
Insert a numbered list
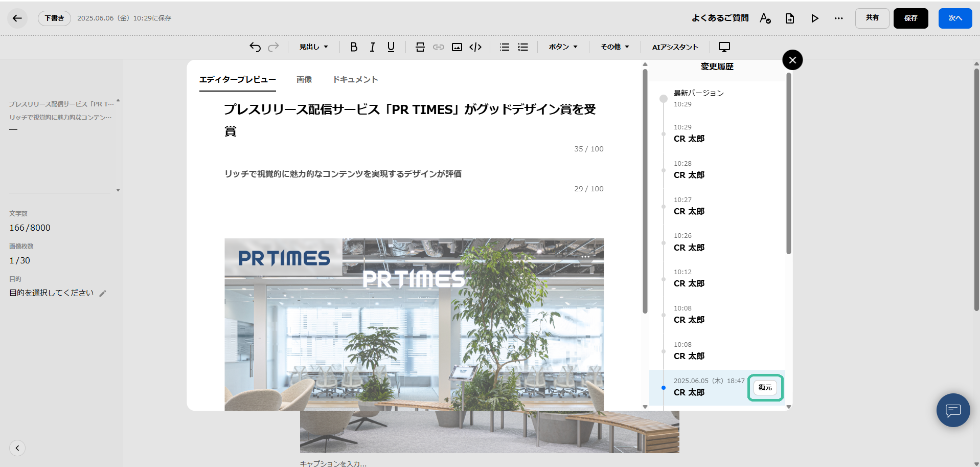523,47
